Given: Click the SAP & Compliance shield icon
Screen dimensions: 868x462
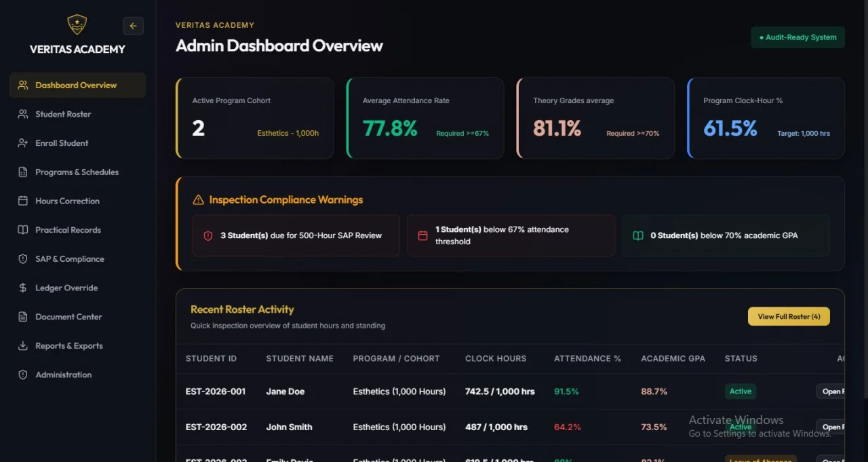Looking at the screenshot, I should [x=23, y=259].
